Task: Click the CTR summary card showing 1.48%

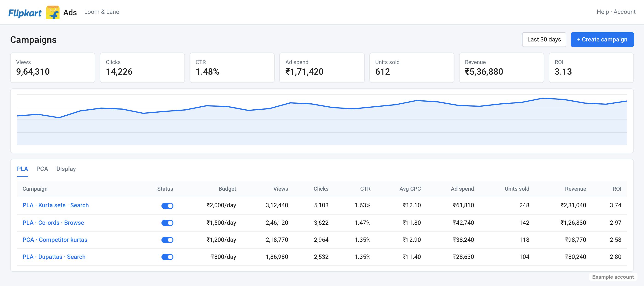Action: point(232,67)
